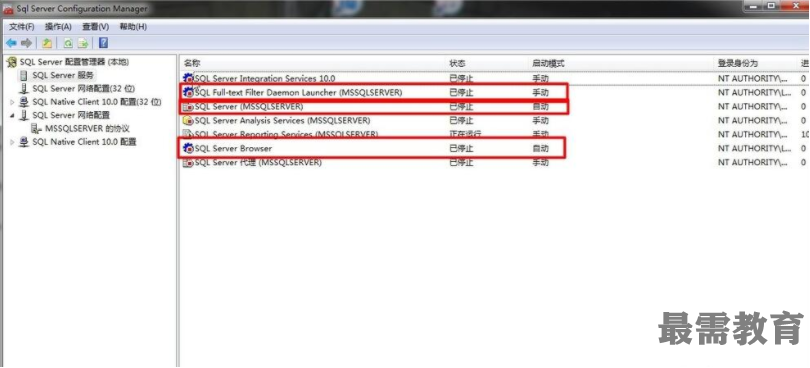Click 已停止 status in SQL Server (MSSQLSERVER) row
Screen dimensions: 810x368
(x=461, y=106)
